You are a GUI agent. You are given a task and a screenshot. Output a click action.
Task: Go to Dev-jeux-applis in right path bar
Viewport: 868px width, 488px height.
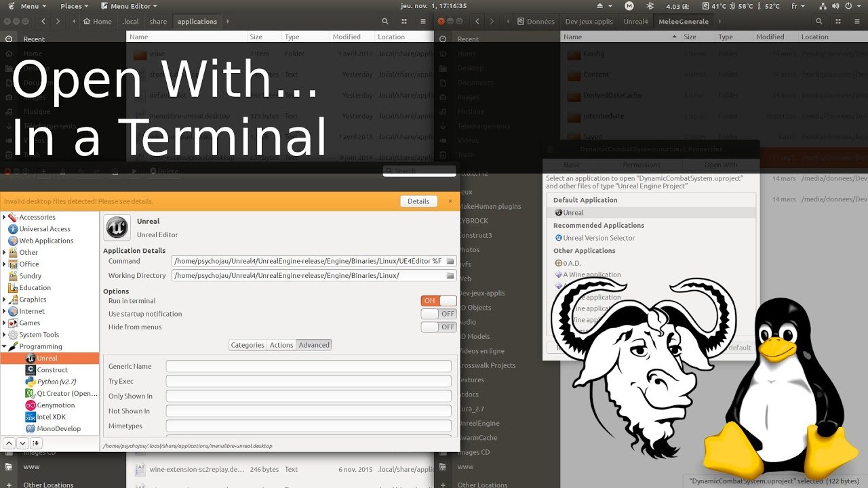tap(589, 22)
